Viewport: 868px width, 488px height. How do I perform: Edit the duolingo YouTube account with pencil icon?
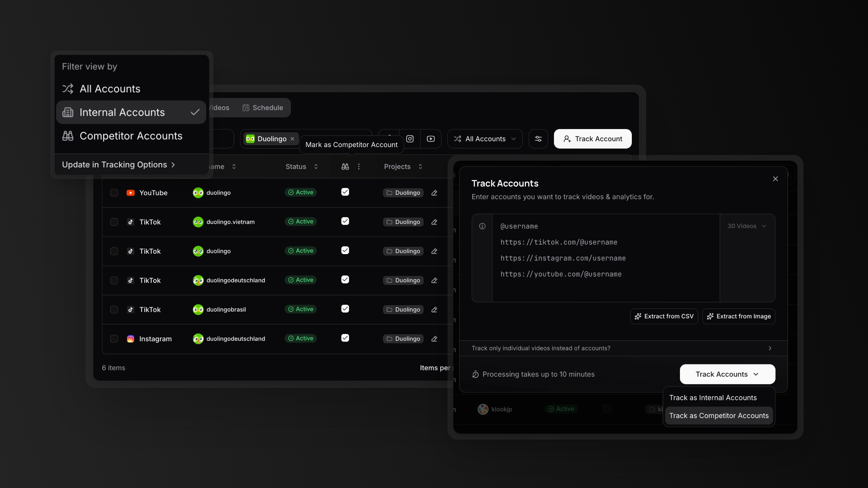[x=434, y=193]
